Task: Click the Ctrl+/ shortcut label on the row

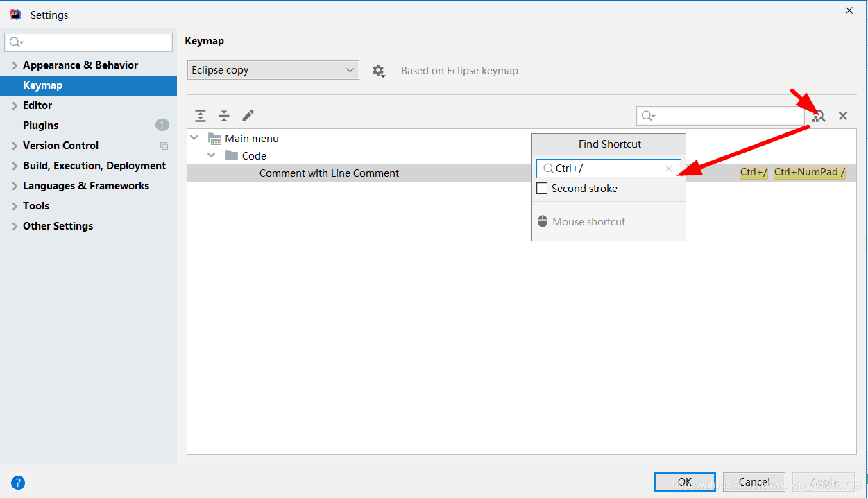Action: coord(754,173)
